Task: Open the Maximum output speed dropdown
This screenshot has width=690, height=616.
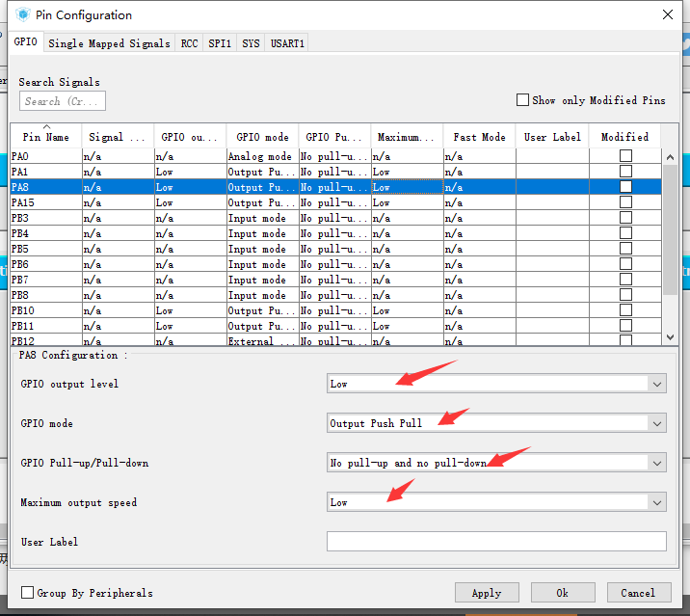Action: click(x=496, y=502)
